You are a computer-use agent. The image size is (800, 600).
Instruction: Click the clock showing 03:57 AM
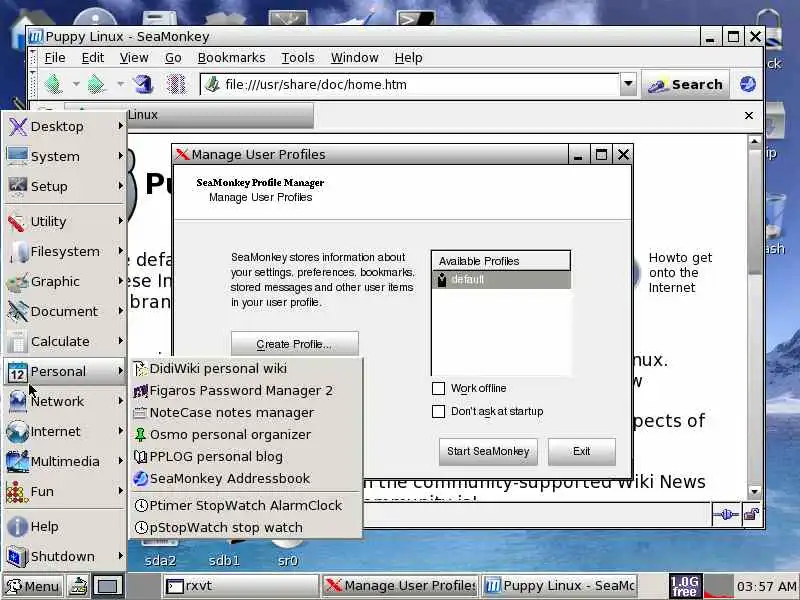pyautogui.click(x=766, y=586)
